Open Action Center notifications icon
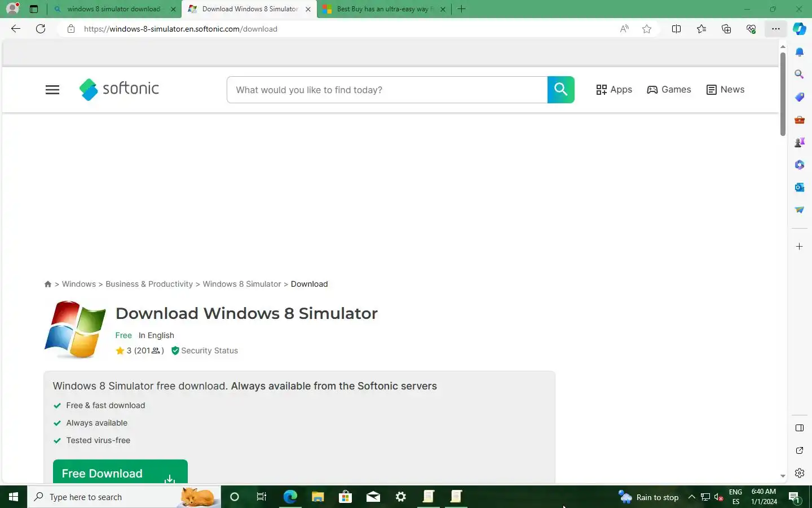Image resolution: width=812 pixels, height=508 pixels. tap(795, 497)
